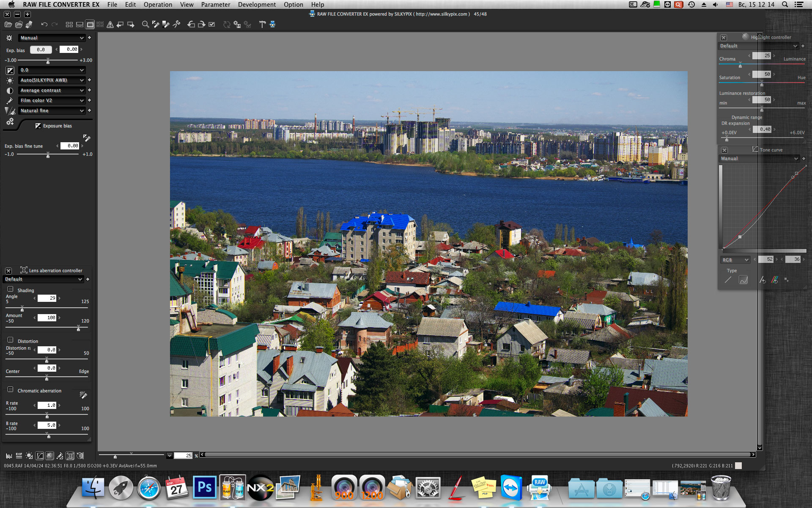Select the gray balance eyedropper tool
Viewport: 812px width, 508px height.
(156, 25)
